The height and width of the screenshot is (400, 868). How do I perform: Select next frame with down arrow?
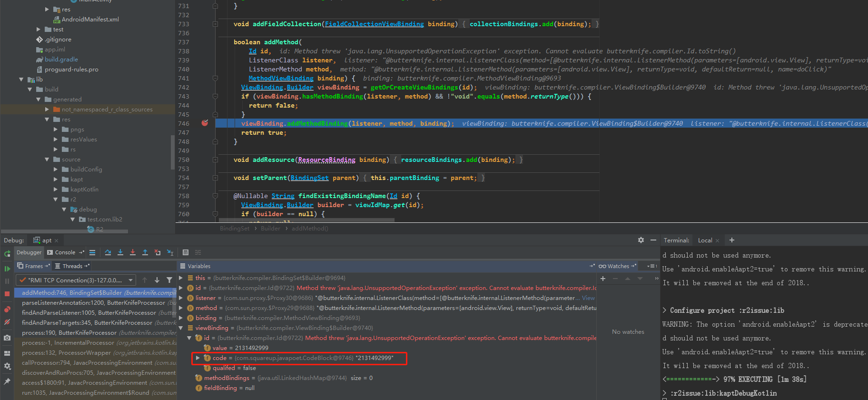click(x=157, y=280)
